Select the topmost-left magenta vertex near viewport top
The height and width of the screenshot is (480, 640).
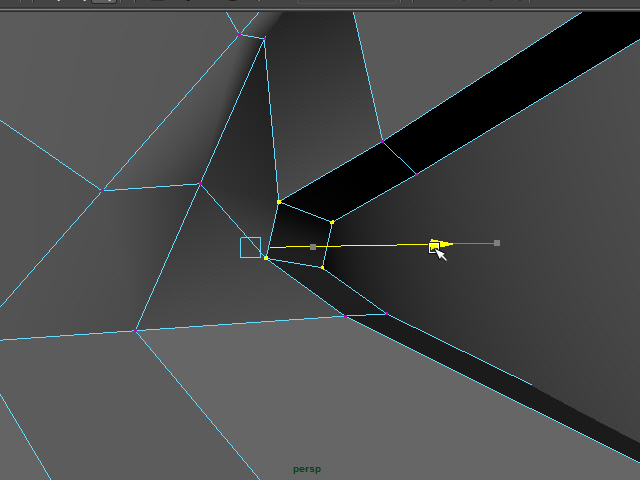tap(239, 35)
